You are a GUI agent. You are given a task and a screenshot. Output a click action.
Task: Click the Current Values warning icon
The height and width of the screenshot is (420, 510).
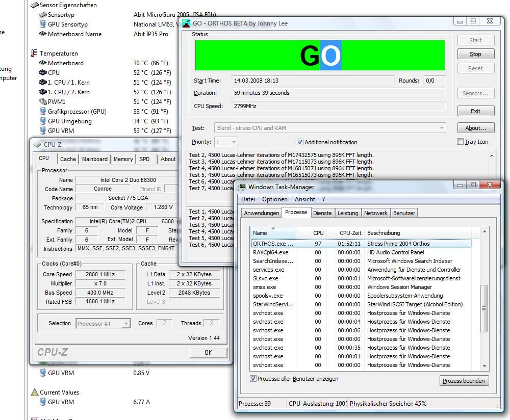[35, 392]
